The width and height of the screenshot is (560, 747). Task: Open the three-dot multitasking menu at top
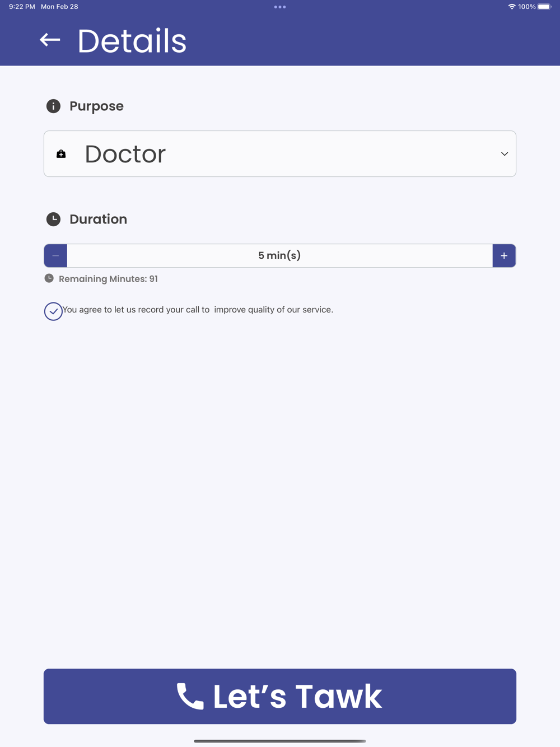click(x=280, y=7)
